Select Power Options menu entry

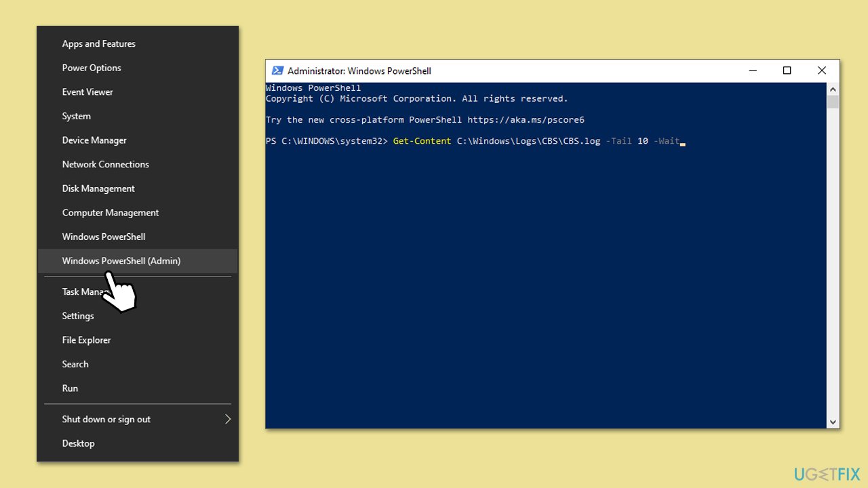[x=92, y=68]
